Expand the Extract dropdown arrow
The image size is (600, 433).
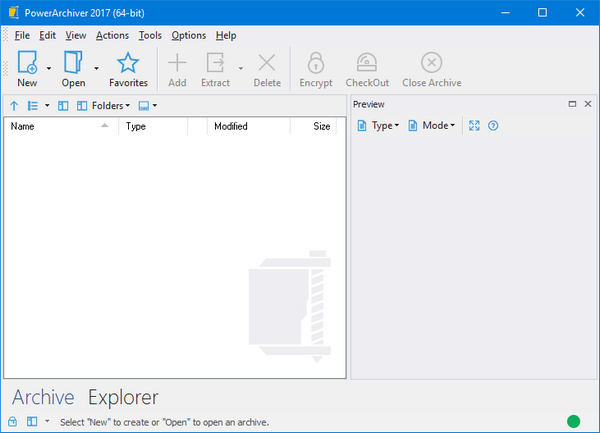click(x=241, y=68)
